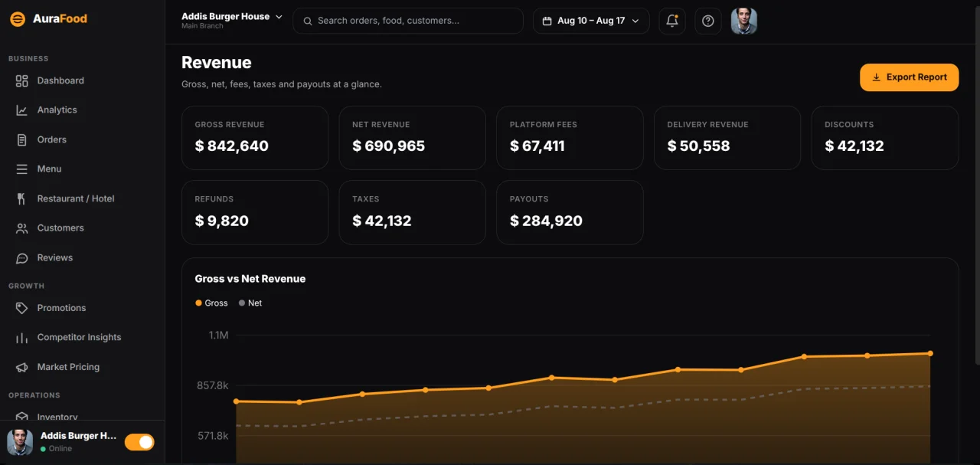The height and width of the screenshot is (465, 980).
Task: Toggle the Net series legend
Action: (250, 303)
